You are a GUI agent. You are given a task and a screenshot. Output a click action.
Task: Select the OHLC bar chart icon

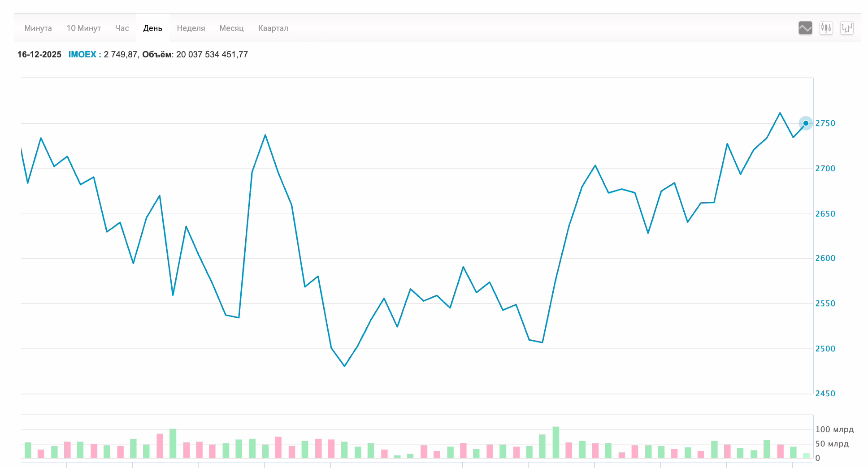[x=846, y=28]
